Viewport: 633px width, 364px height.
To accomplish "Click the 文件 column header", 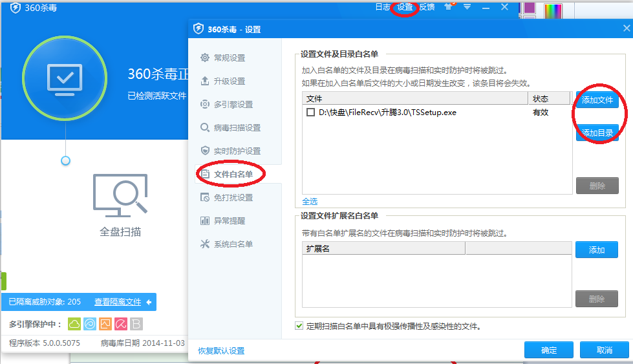I will 415,99.
